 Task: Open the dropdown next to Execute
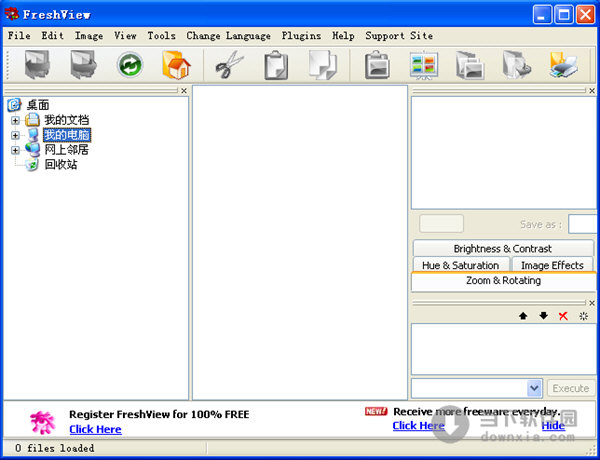(534, 388)
